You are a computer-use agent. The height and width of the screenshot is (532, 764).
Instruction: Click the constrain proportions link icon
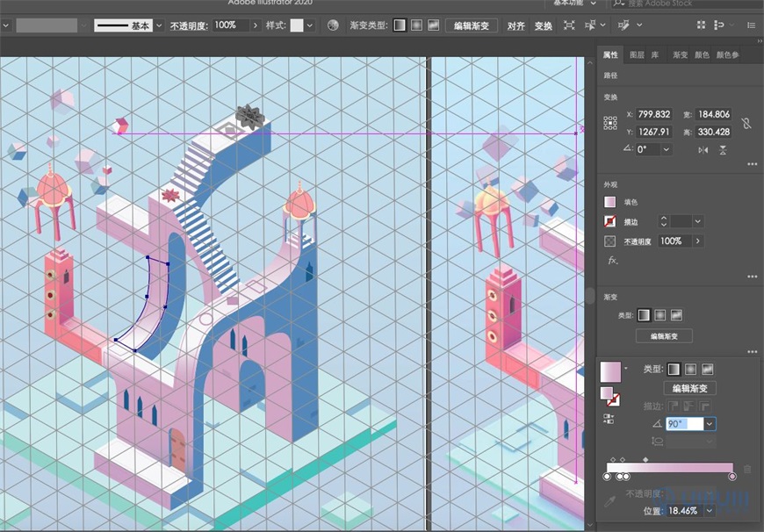746,122
